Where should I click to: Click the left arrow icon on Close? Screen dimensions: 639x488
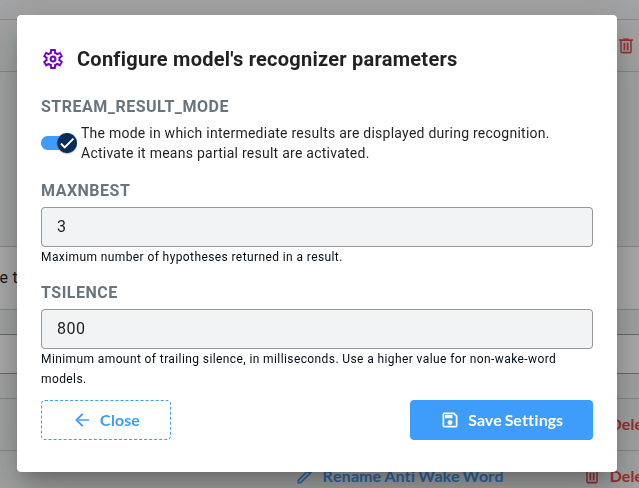point(83,420)
